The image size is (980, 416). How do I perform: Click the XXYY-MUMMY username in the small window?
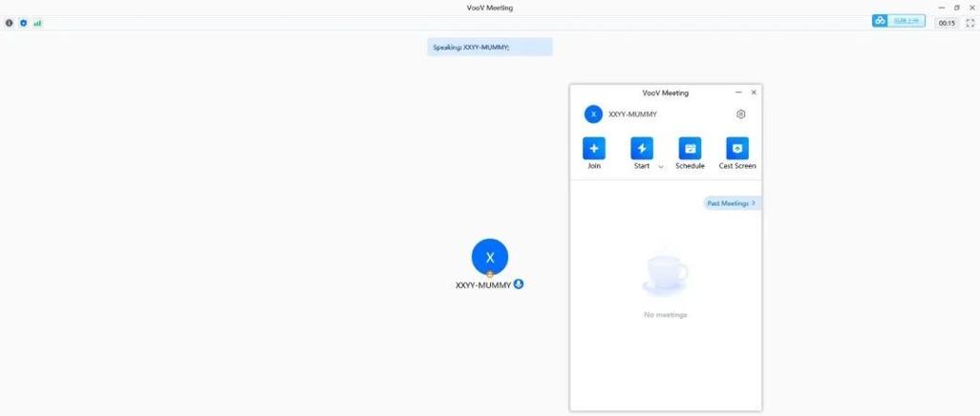[x=632, y=114]
